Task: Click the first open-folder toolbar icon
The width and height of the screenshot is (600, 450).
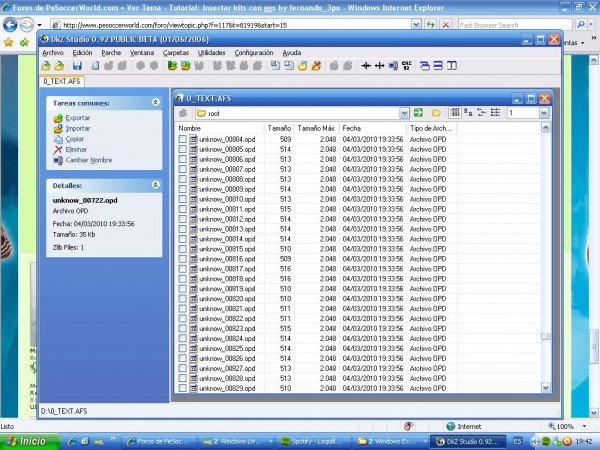Action: tap(46, 66)
